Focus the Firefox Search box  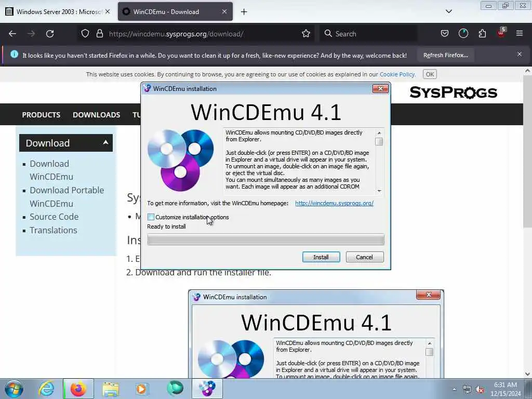[x=369, y=34]
